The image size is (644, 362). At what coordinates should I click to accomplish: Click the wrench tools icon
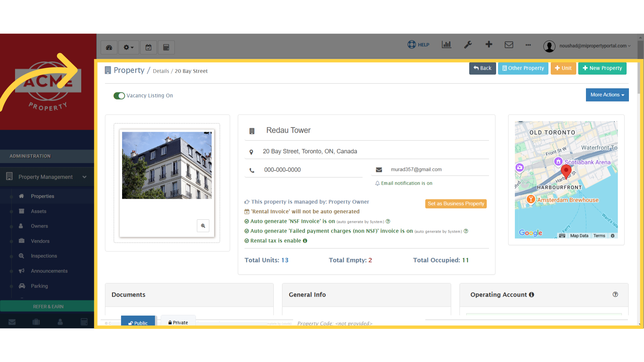point(468,45)
